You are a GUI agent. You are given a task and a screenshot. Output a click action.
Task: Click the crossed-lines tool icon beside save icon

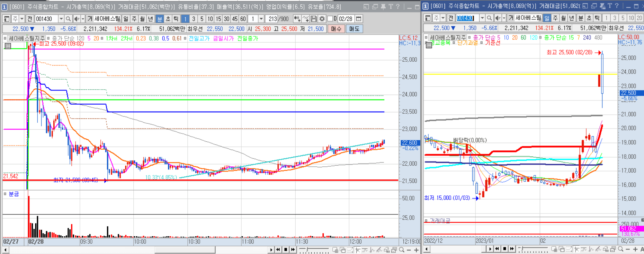point(305,19)
